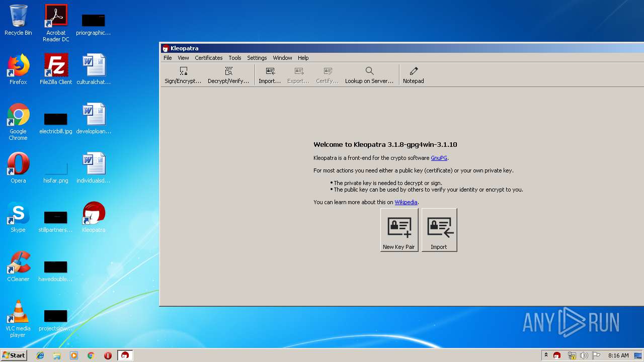Select the hisfar.png desktop file
The height and width of the screenshot is (362, 644).
tap(56, 173)
